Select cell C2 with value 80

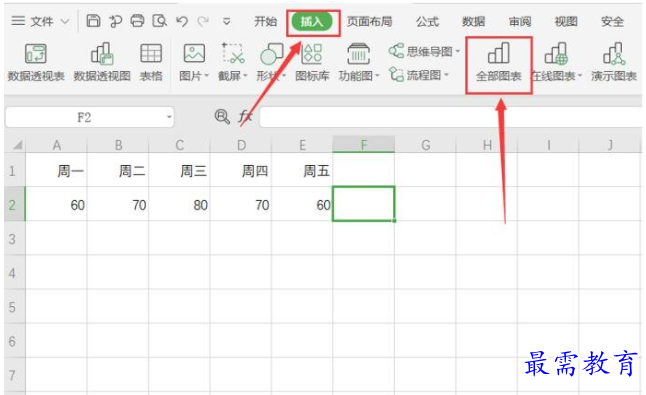click(x=180, y=204)
